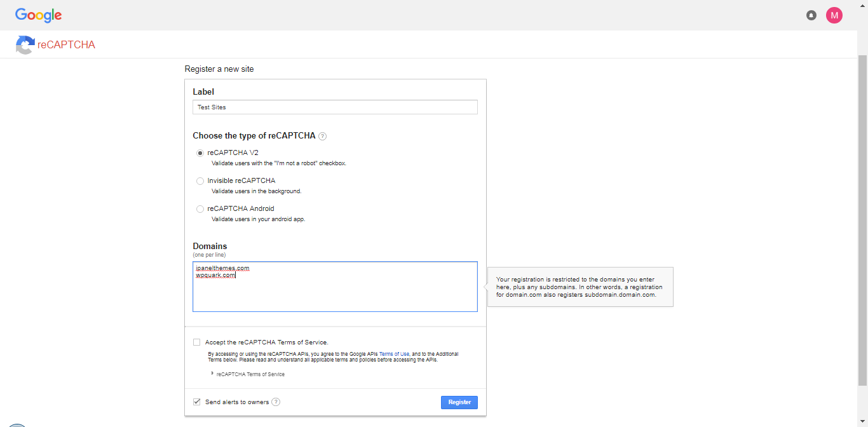Screen dimensions: 868x427
Task: Click the page vertical scrollbar
Action: pyautogui.click(x=862, y=220)
